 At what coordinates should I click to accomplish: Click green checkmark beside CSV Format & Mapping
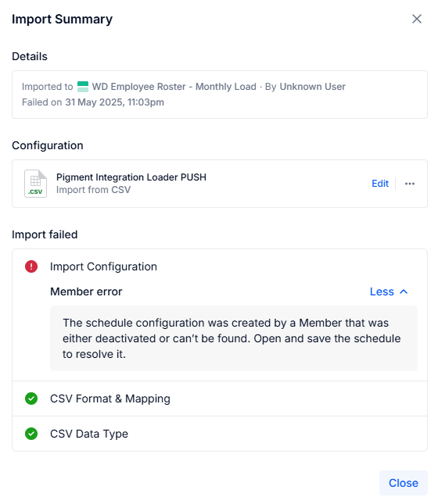[31, 399]
